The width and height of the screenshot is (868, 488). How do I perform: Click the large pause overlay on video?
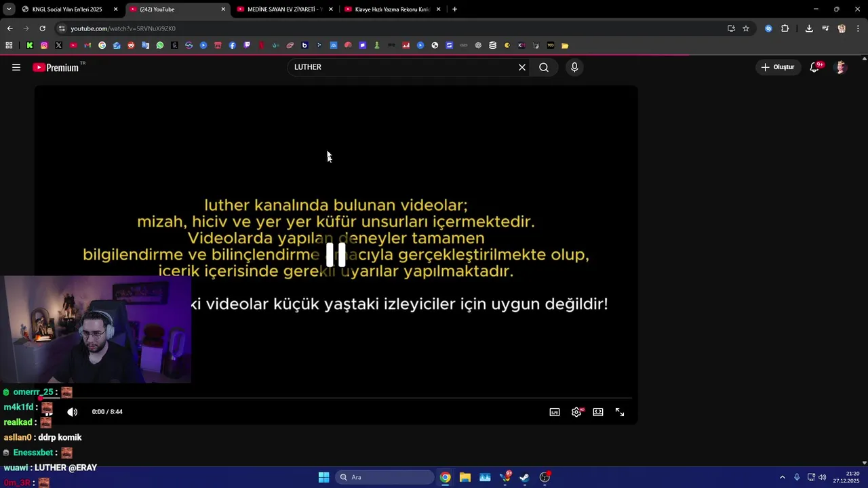[x=336, y=255]
